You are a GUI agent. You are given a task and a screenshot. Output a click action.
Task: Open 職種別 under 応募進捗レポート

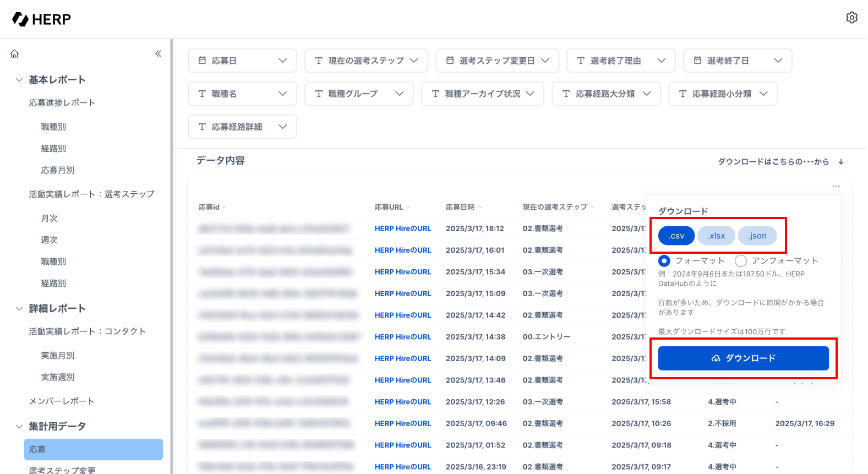53,127
